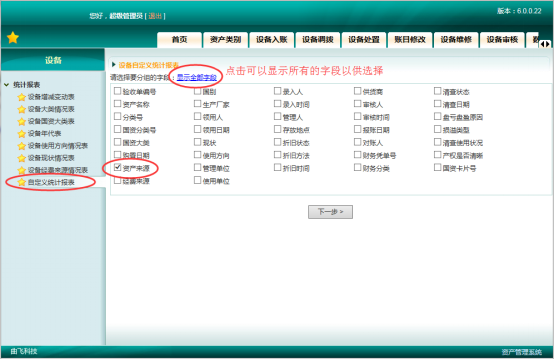The width and height of the screenshot is (554, 360).
Task: Tick the 清查状态 checkbox
Action: click(438, 91)
